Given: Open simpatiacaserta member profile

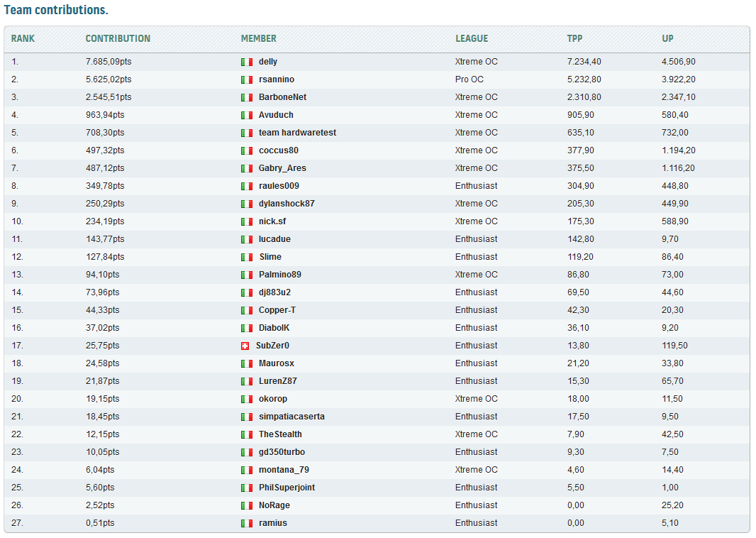Looking at the screenshot, I should click(291, 417).
